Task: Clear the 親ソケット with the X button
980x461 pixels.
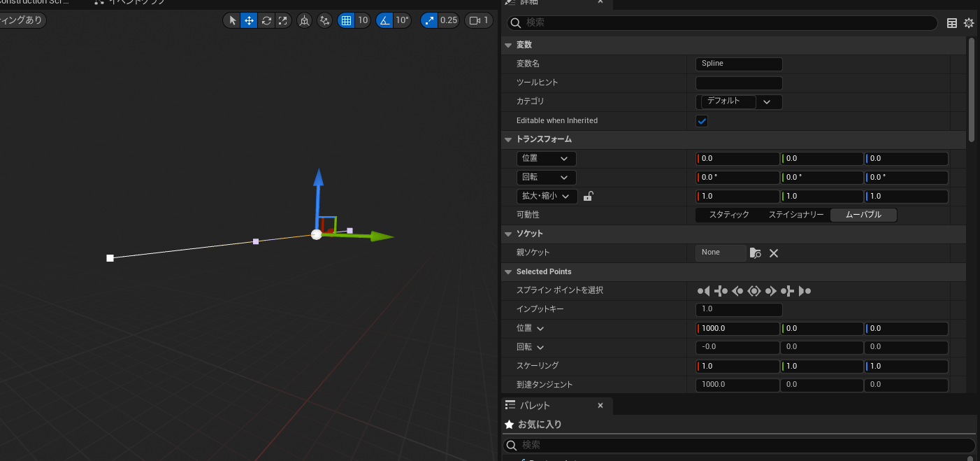Action: click(x=774, y=253)
